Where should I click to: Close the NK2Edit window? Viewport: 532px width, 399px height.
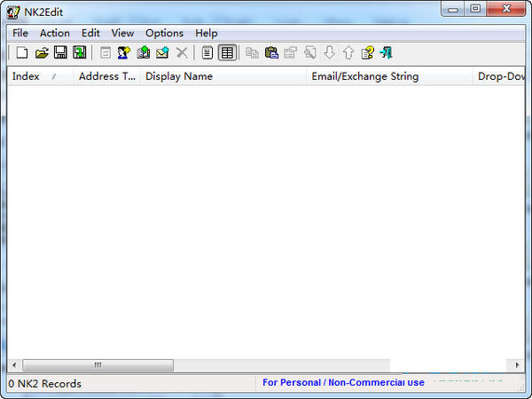click(506, 9)
